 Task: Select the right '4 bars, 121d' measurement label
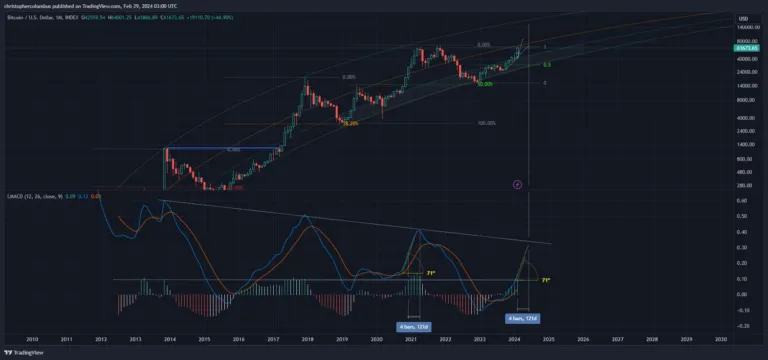click(523, 318)
